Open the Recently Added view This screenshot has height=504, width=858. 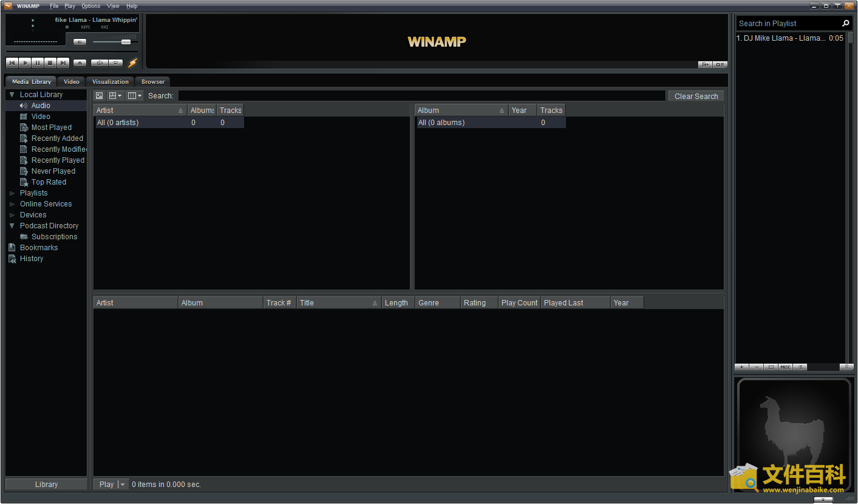tap(57, 138)
